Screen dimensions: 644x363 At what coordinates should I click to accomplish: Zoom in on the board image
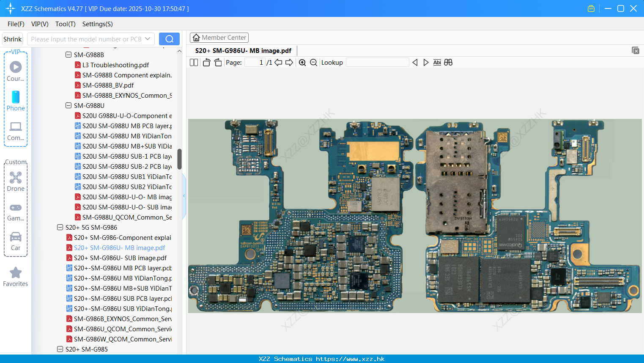[302, 62]
